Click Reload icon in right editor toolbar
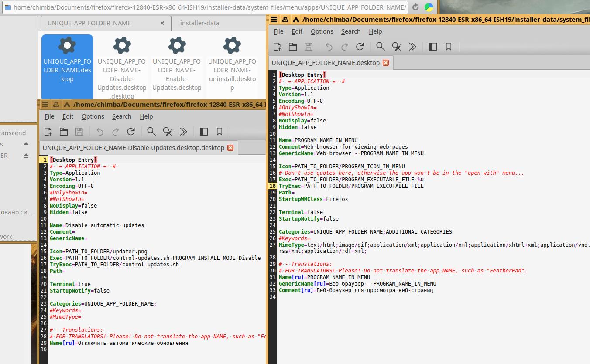 (x=360, y=47)
